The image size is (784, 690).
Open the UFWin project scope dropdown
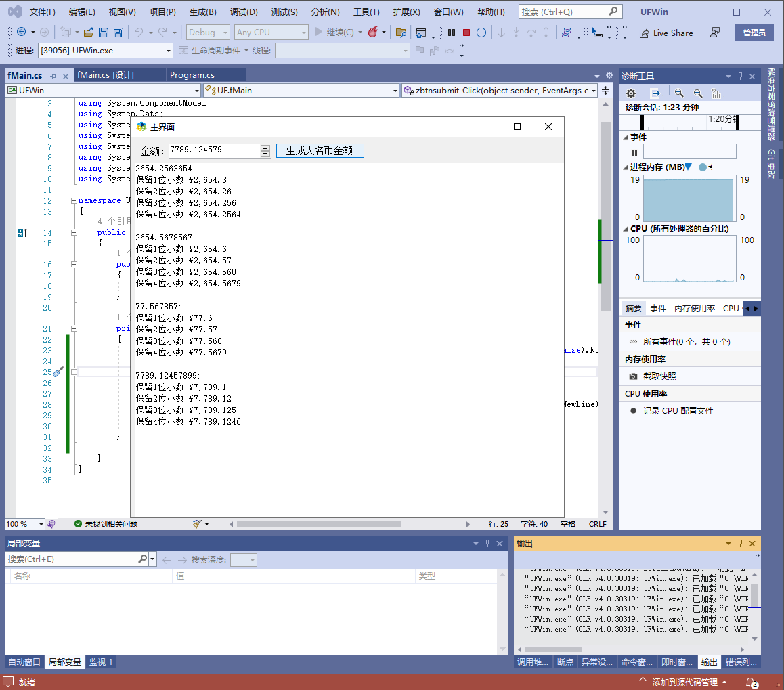pos(103,91)
